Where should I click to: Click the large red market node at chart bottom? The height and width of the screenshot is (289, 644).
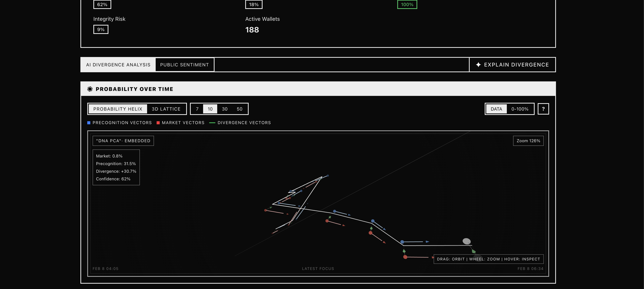[405, 257]
